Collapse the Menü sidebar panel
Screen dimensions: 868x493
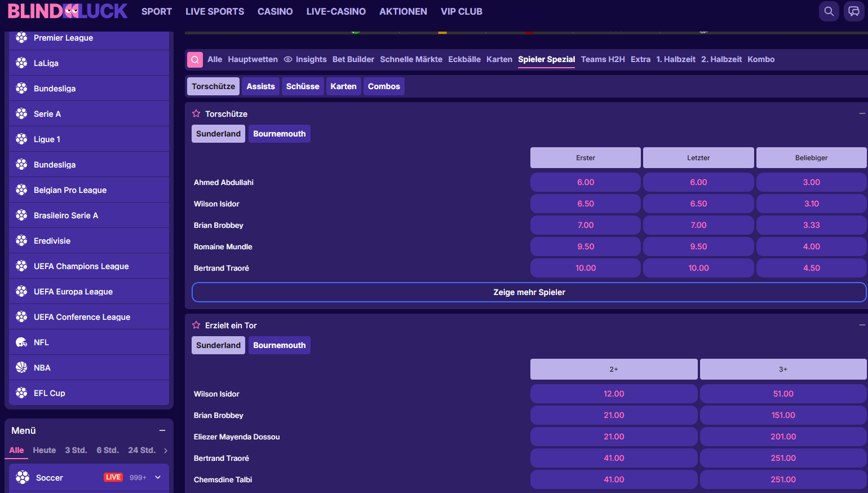pos(162,430)
